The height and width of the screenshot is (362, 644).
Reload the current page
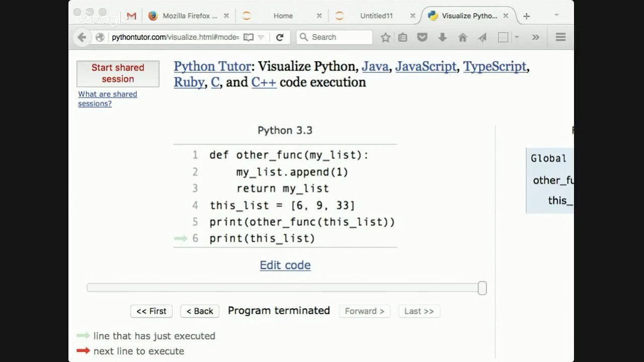(280, 37)
